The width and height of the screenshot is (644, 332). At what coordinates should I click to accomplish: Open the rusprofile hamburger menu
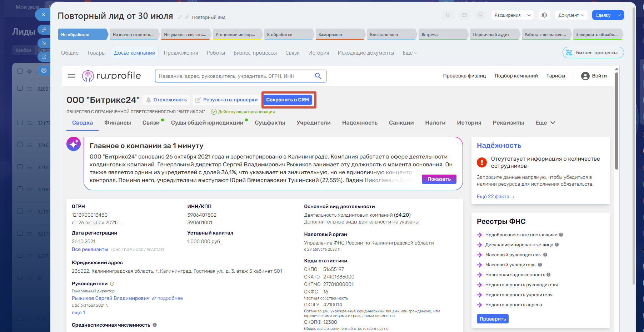point(71,76)
